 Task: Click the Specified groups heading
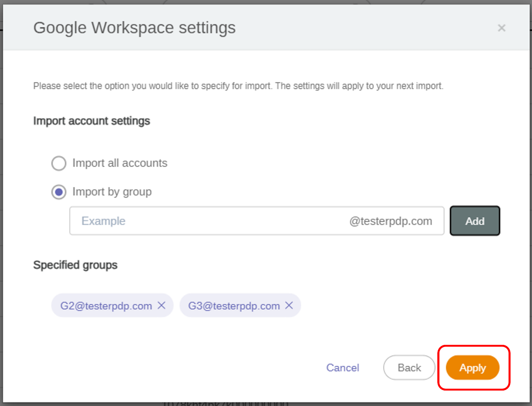tap(75, 265)
